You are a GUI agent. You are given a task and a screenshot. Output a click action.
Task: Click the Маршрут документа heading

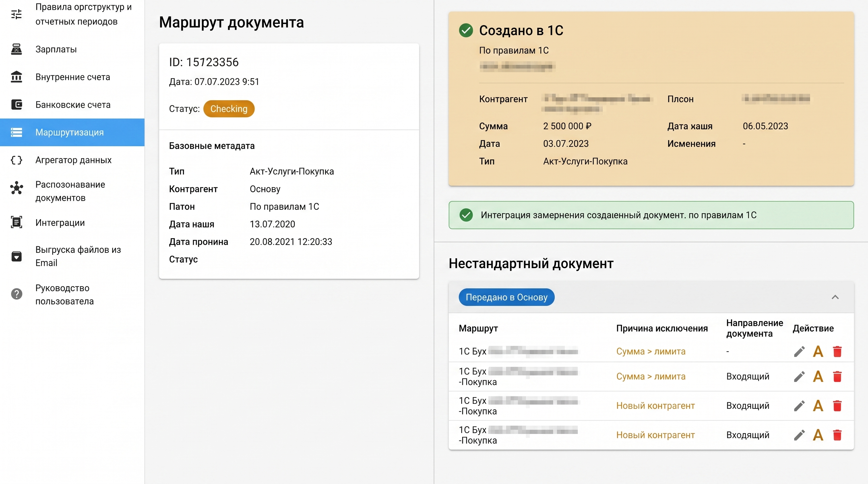(x=232, y=23)
